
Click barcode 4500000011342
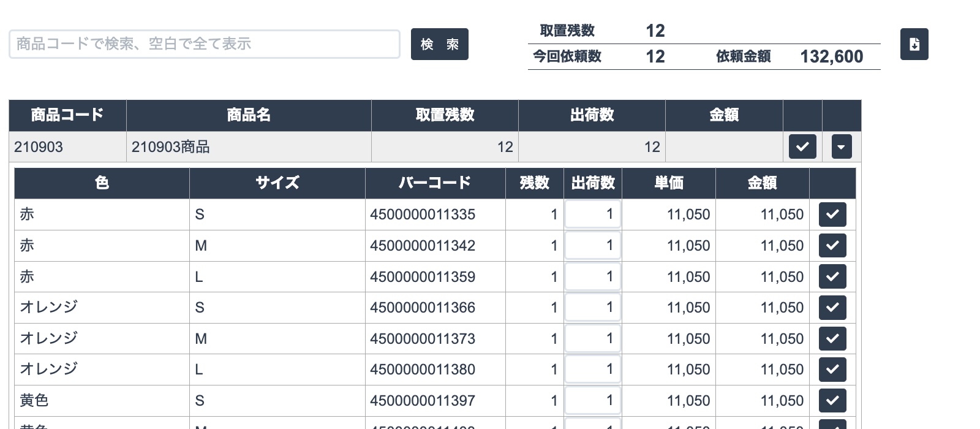pos(423,246)
